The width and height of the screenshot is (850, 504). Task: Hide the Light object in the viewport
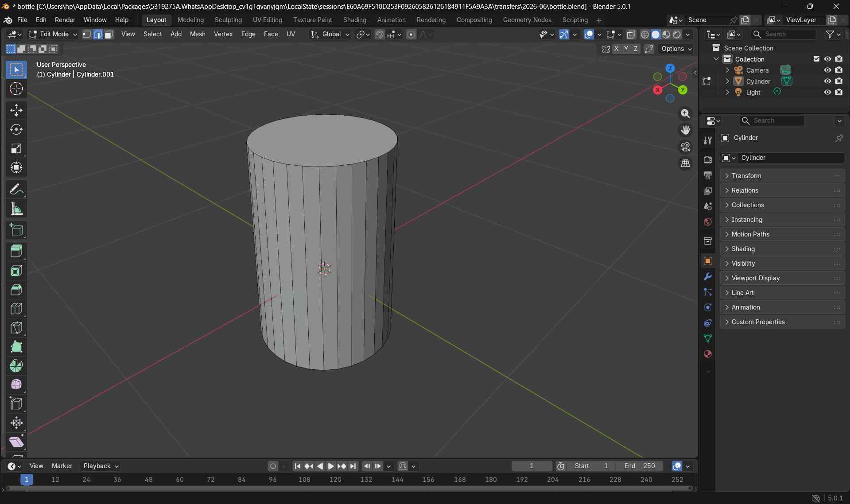[x=827, y=92]
